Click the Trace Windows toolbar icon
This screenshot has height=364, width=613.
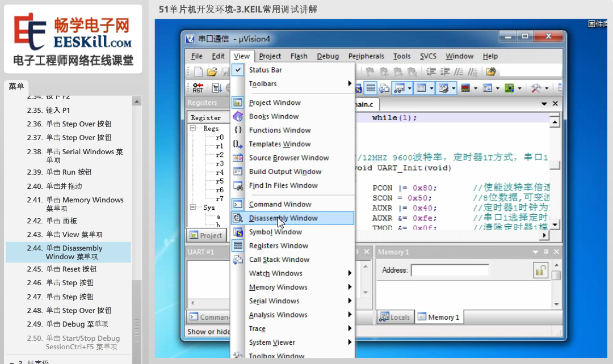pos(487,88)
